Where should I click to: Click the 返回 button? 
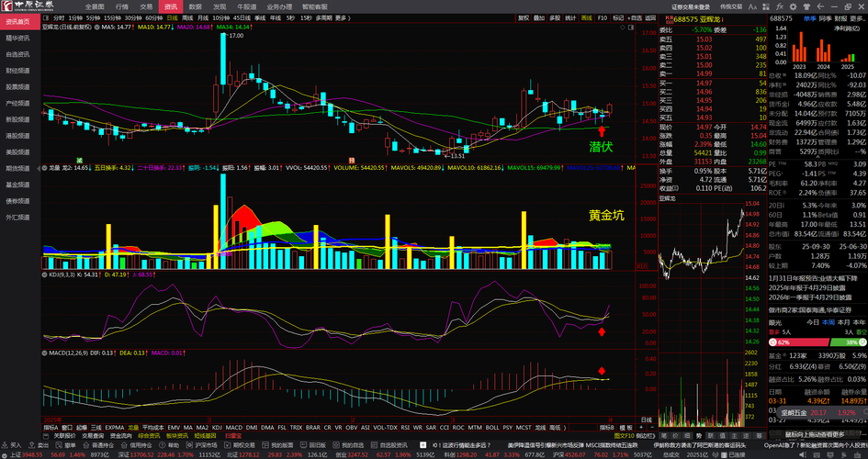pyautogui.click(x=650, y=17)
